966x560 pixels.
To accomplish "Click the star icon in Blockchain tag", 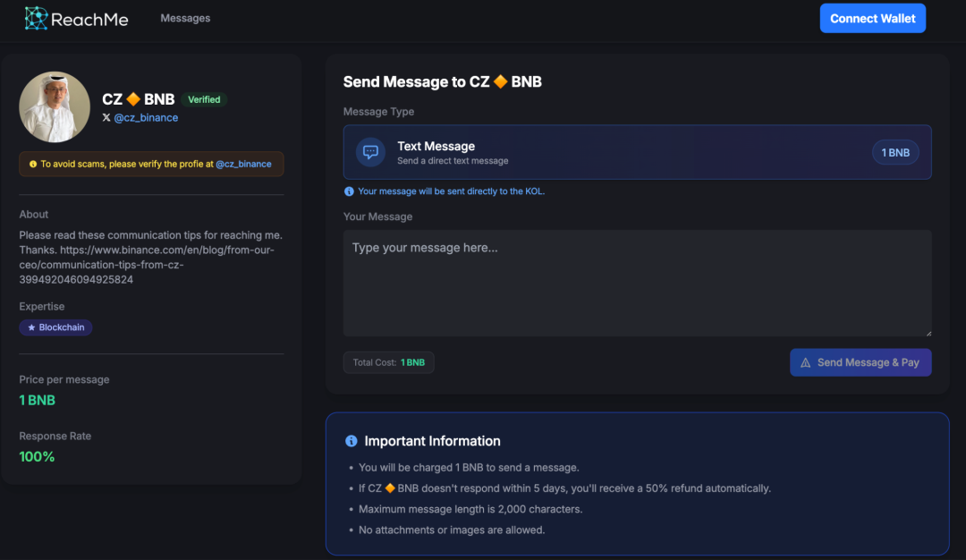I will (x=32, y=328).
